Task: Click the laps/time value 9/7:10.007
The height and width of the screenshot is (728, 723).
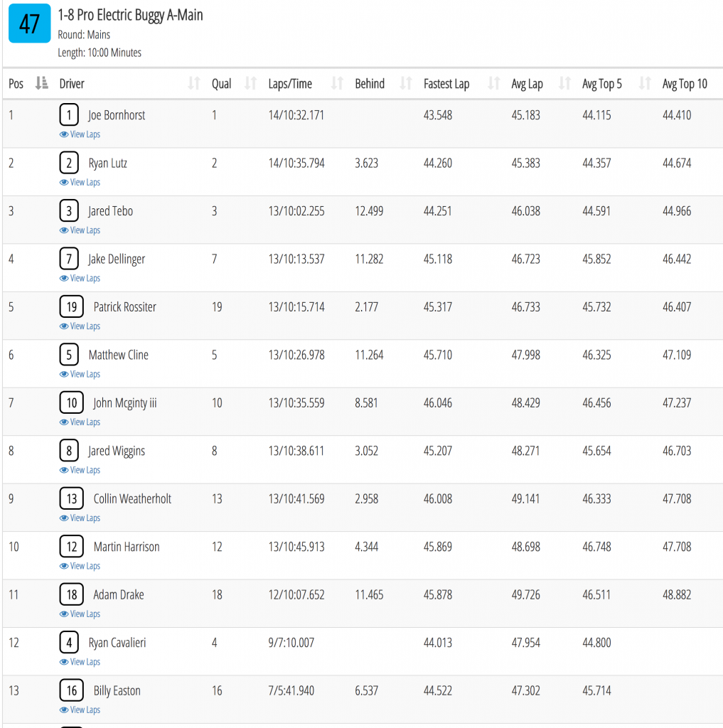Action: tap(291, 643)
